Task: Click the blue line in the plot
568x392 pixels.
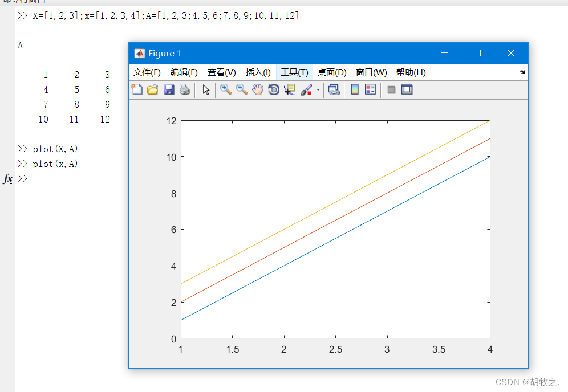Action: coord(335,238)
